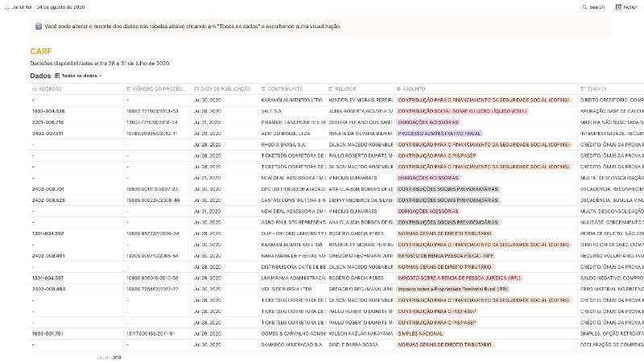Image resolution: width=644 pixels, height=363 pixels.
Task: Open the CONTRIBUINTE column header menu
Action: click(x=292, y=89)
